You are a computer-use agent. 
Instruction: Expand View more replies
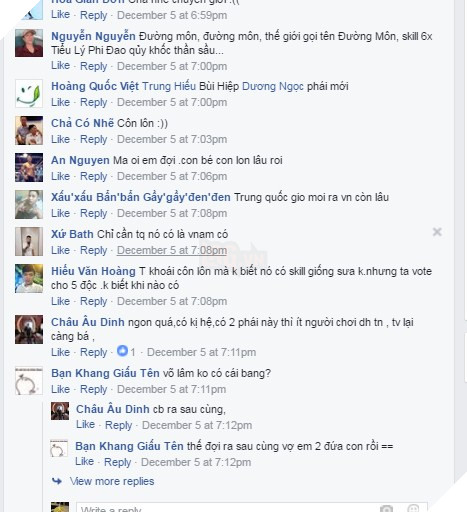(112, 481)
